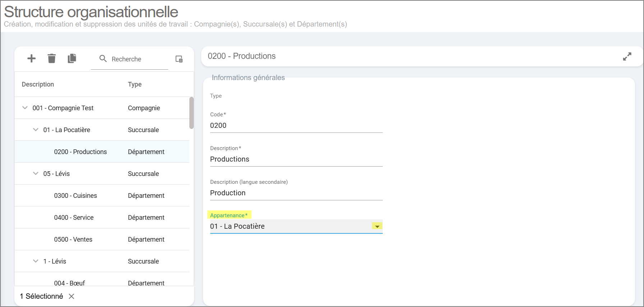Clear selection with the X icon

72,296
